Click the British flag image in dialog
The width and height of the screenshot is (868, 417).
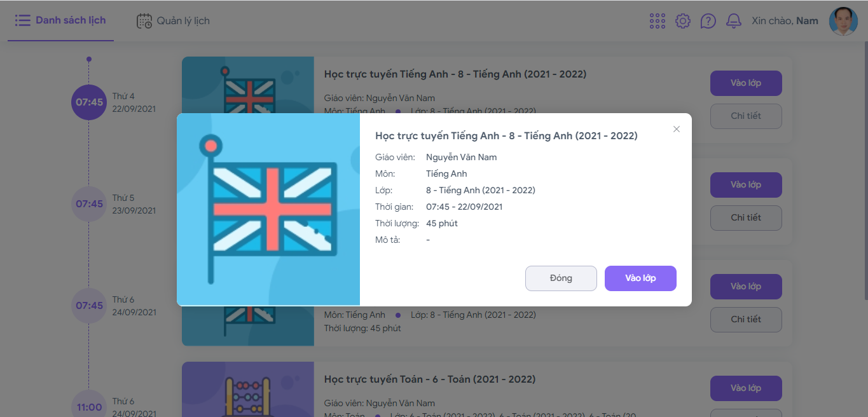[268, 210]
